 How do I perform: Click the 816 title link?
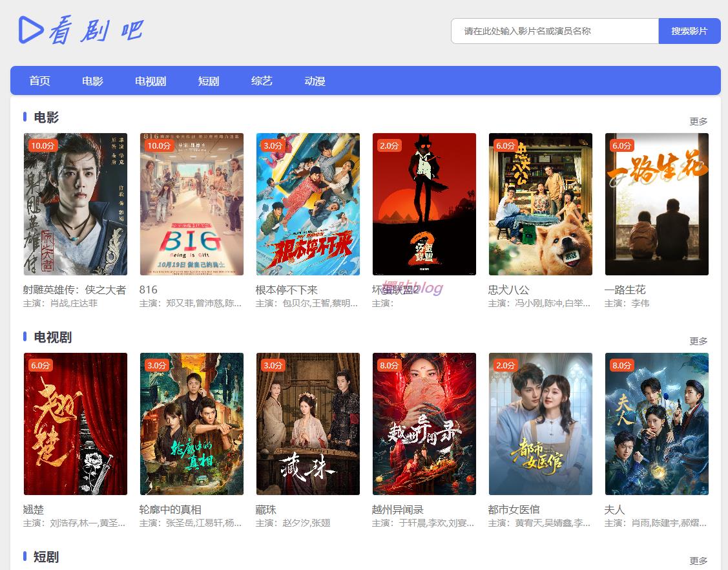point(148,290)
